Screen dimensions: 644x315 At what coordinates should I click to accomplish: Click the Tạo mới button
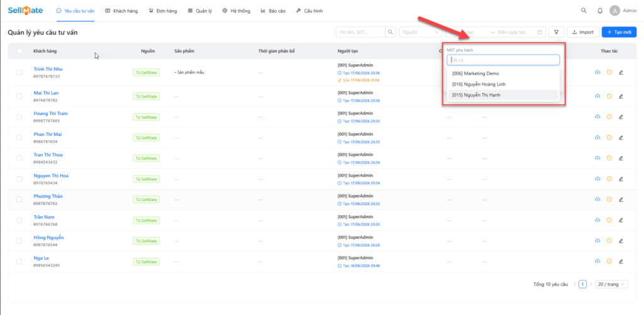click(619, 32)
